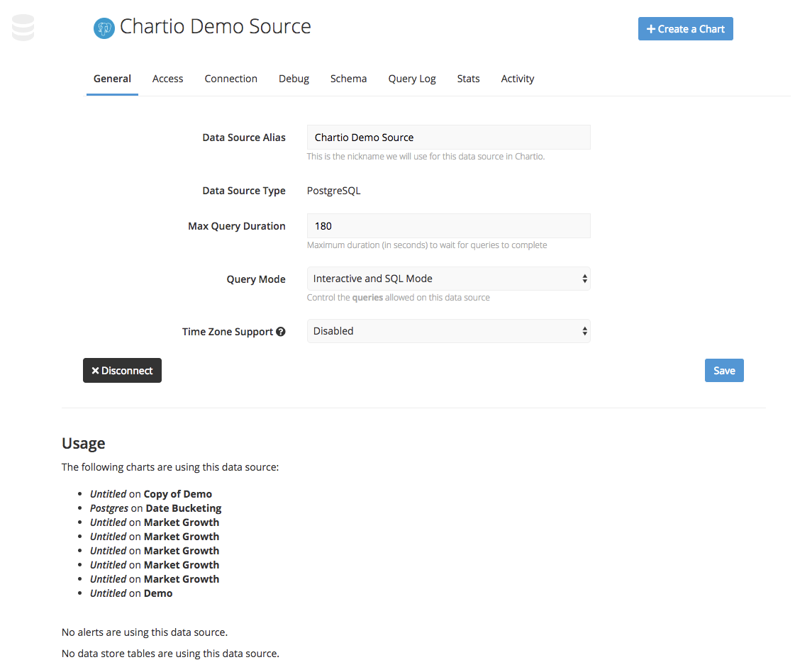Expand the Time Zone Support dropdown
Viewport: 795px width, 672px height.
click(x=449, y=331)
